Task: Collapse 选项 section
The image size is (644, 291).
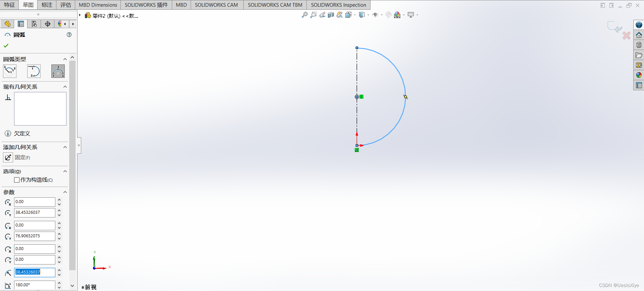Action: click(x=65, y=171)
